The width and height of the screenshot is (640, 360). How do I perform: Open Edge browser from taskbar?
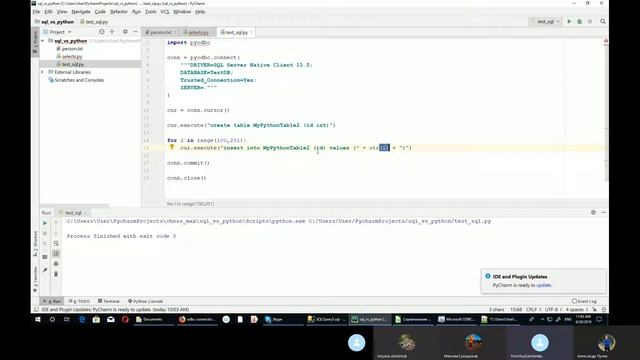(x=82, y=320)
